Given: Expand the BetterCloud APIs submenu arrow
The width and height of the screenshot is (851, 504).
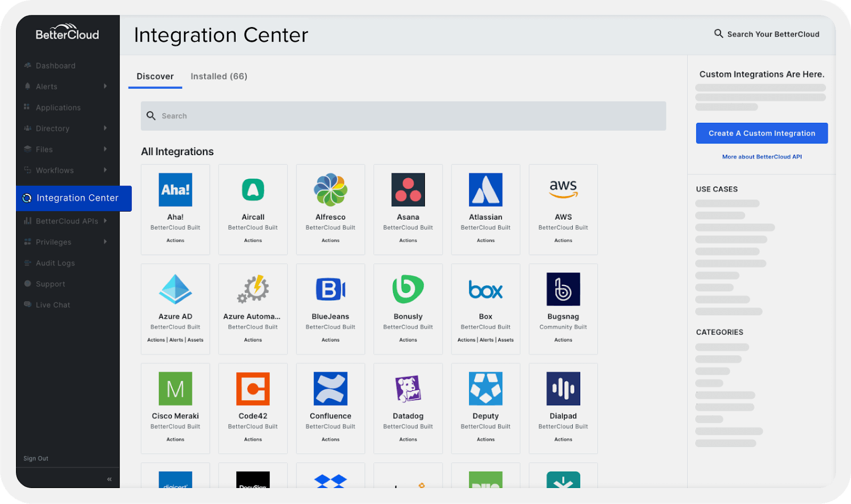Looking at the screenshot, I should click(105, 221).
